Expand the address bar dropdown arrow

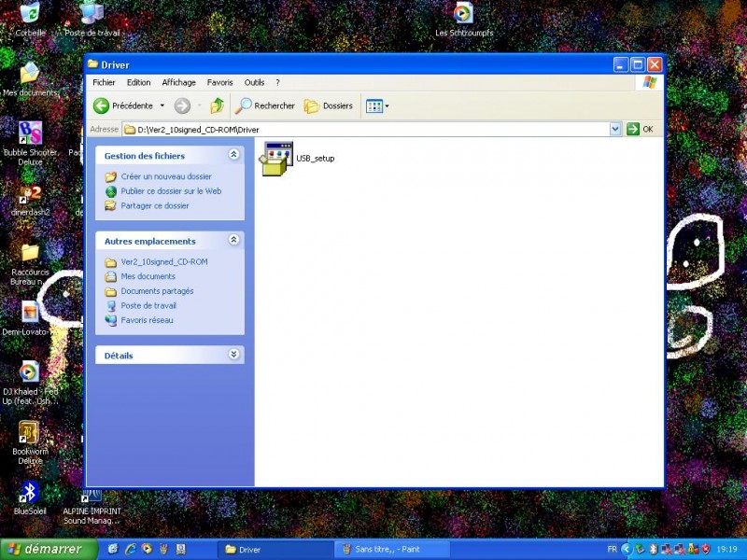click(x=615, y=129)
